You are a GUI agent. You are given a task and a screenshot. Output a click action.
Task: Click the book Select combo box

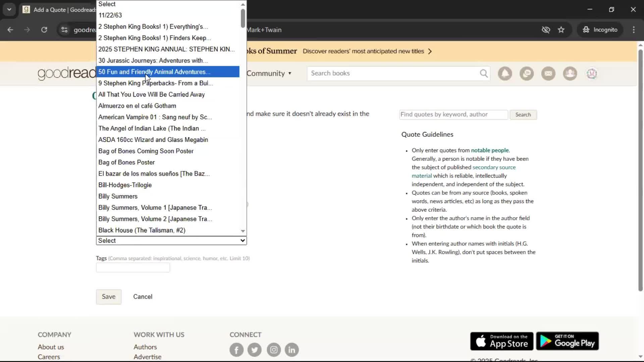171,241
